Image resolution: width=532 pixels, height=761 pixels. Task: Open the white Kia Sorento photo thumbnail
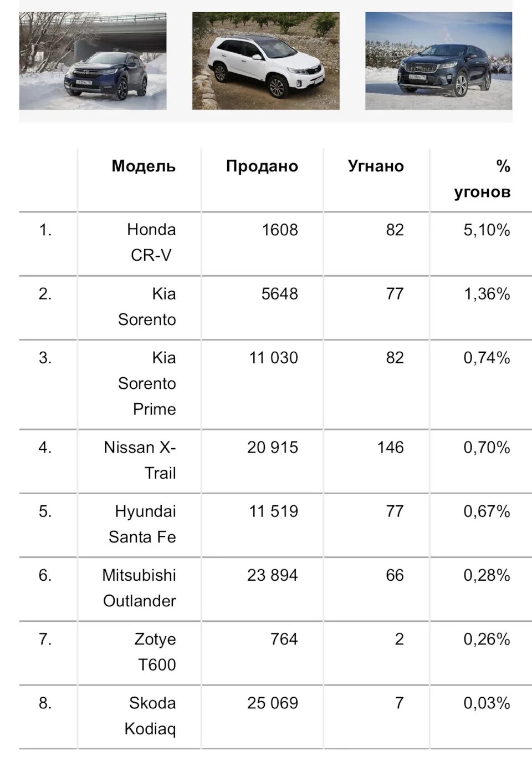[x=266, y=61]
